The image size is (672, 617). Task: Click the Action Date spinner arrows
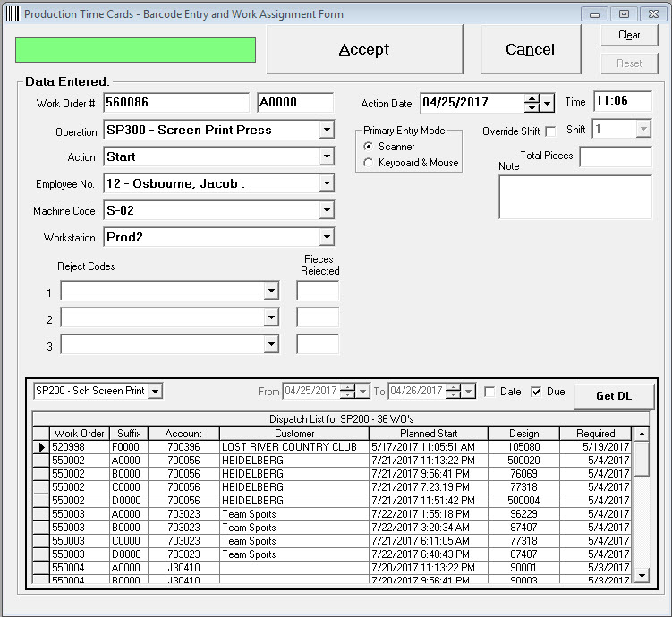pyautogui.click(x=532, y=103)
